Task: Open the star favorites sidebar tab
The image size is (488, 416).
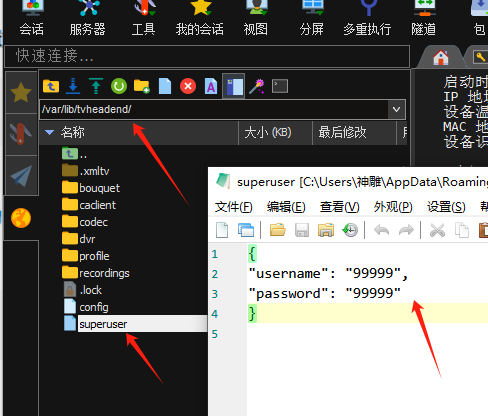Action: [x=21, y=92]
